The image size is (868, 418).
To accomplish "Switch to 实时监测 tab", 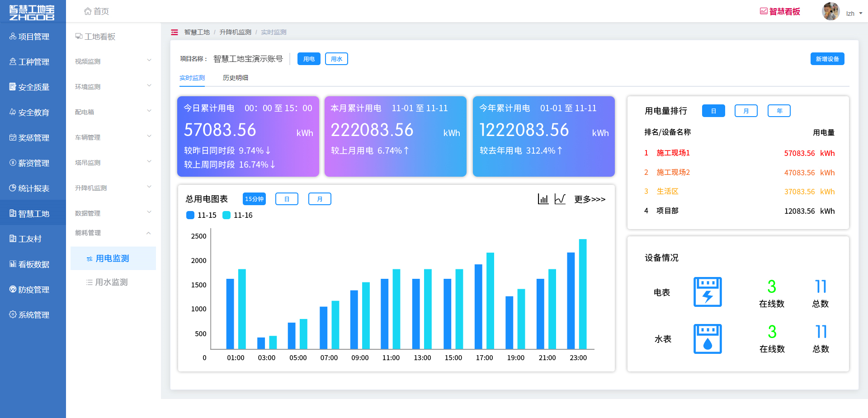I will [192, 78].
